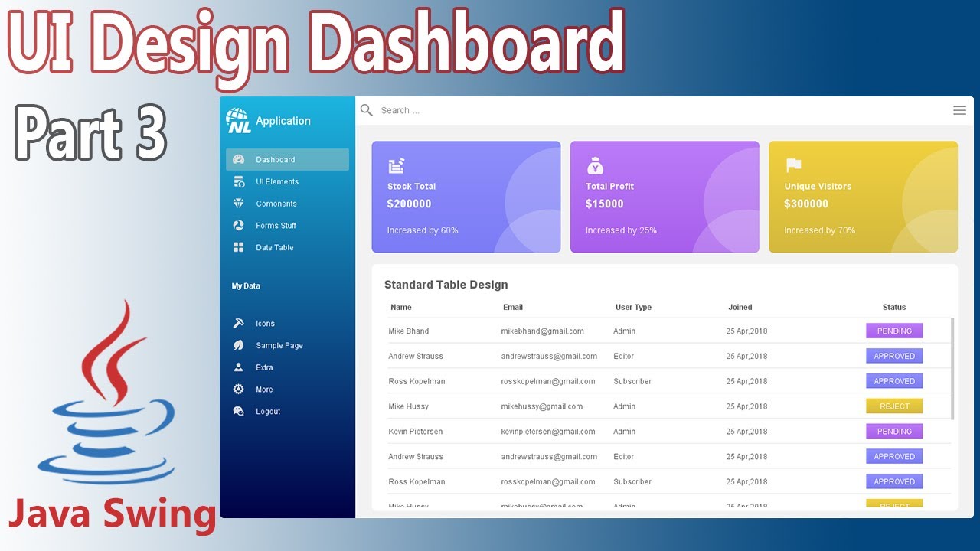Select the Icons menu entry
The height and width of the screenshot is (551, 980).
(287, 323)
